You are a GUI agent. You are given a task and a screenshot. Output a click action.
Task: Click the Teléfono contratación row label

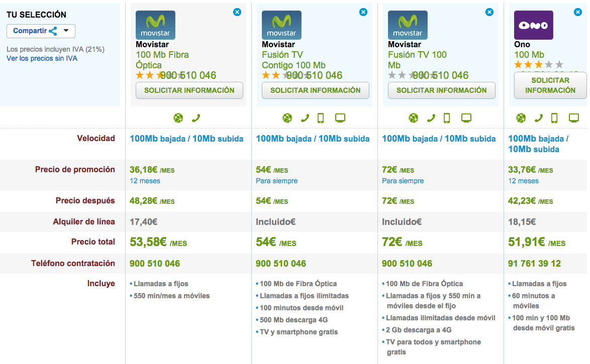[73, 263]
